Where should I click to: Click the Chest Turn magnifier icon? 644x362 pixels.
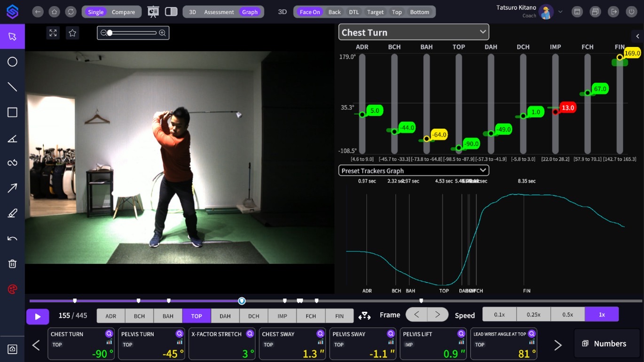(x=109, y=334)
